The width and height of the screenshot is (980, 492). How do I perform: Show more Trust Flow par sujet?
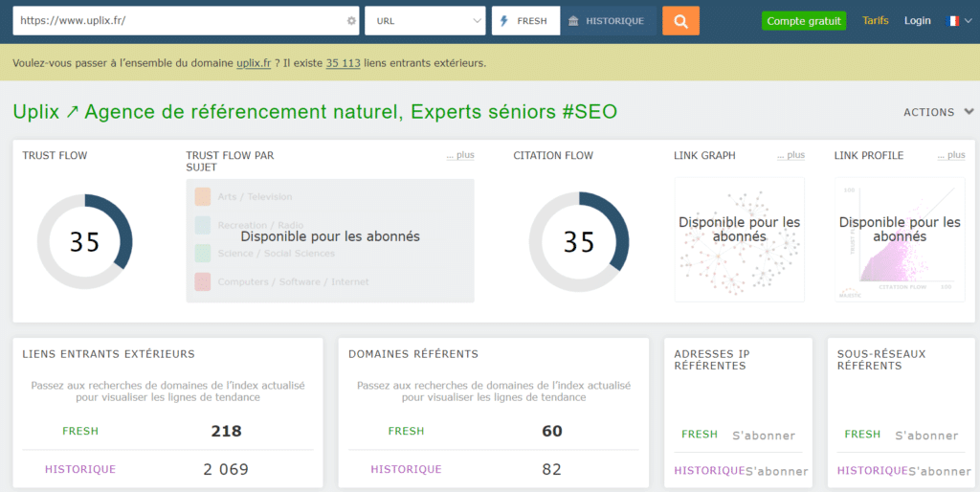(x=460, y=155)
